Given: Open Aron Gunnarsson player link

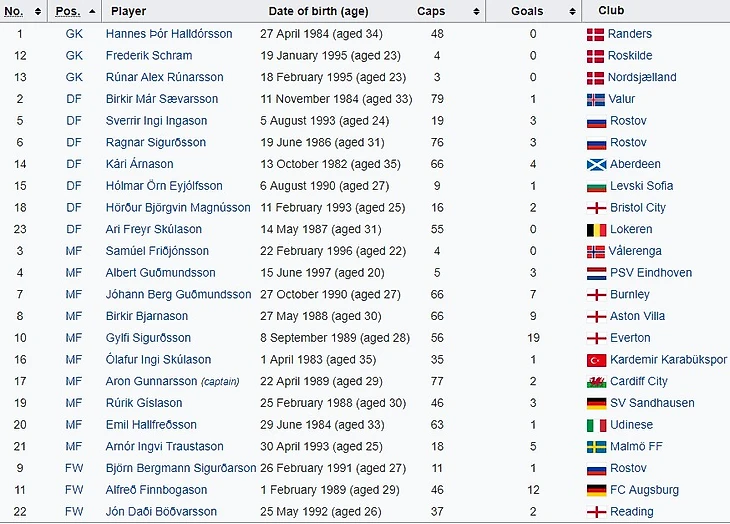Looking at the screenshot, I should 151,382.
